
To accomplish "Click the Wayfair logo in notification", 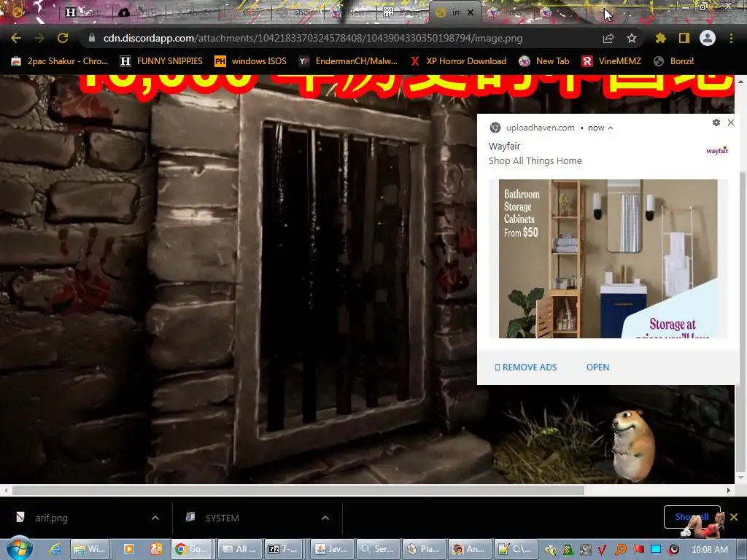I will pos(717,150).
